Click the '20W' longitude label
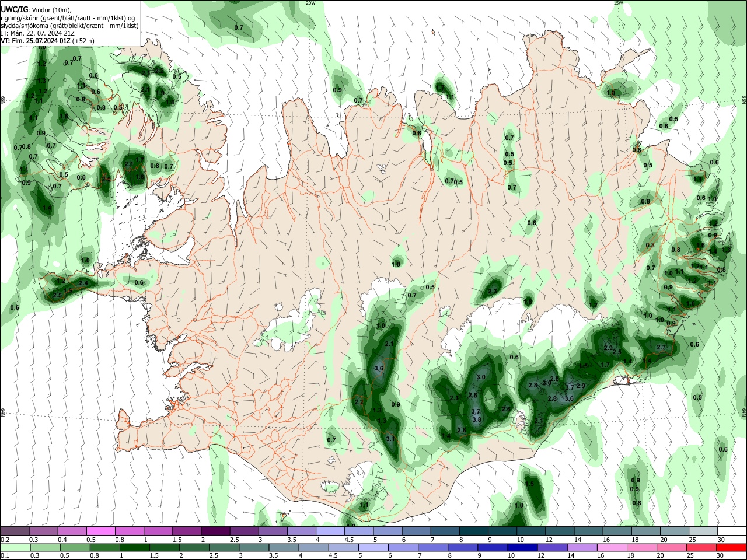 point(310,3)
